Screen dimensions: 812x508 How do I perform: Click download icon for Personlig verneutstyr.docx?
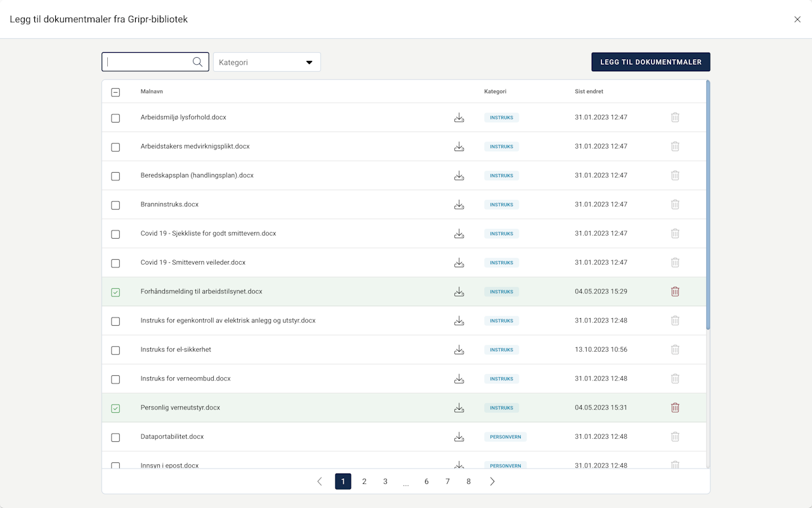[x=459, y=408]
